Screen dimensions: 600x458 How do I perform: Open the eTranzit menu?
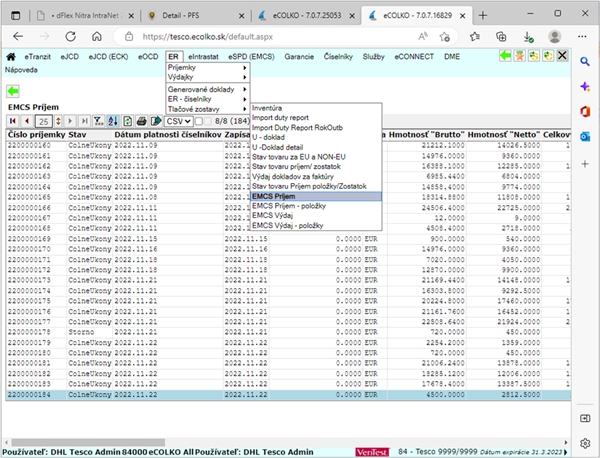(x=38, y=57)
